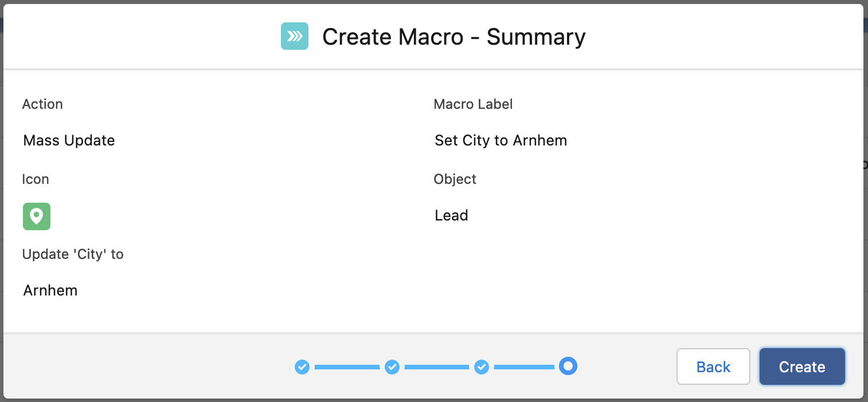Go Back to the previous step
This screenshot has width=868, height=402.
click(x=713, y=366)
